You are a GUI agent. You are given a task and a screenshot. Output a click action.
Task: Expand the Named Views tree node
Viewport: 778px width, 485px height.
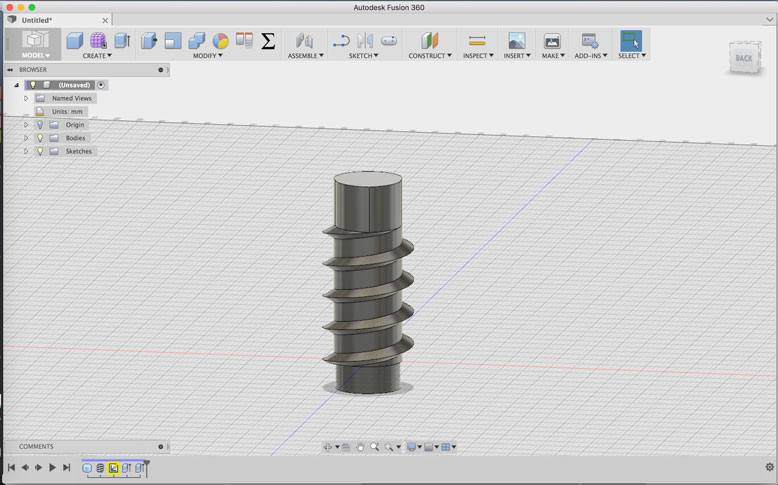(x=26, y=98)
